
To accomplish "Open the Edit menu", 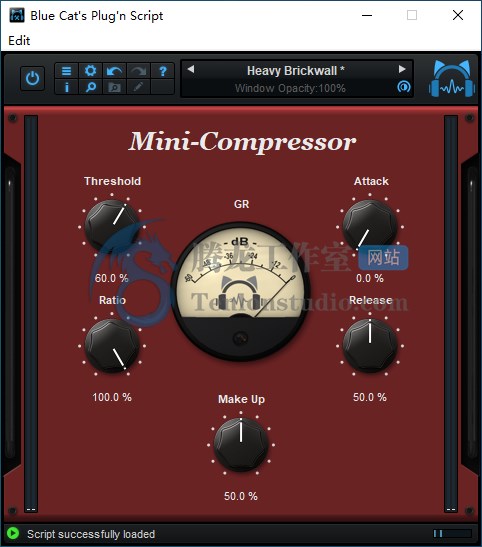I will [19, 40].
